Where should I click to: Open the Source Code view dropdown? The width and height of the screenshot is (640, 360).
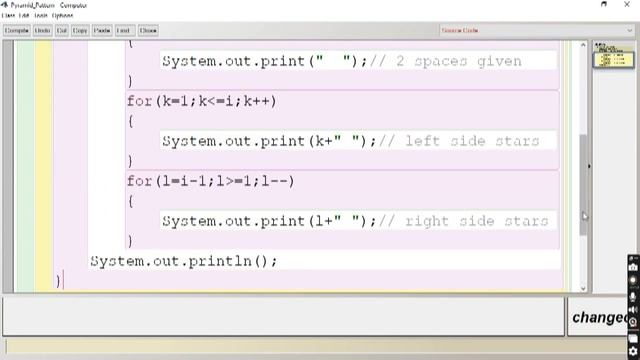point(537,31)
